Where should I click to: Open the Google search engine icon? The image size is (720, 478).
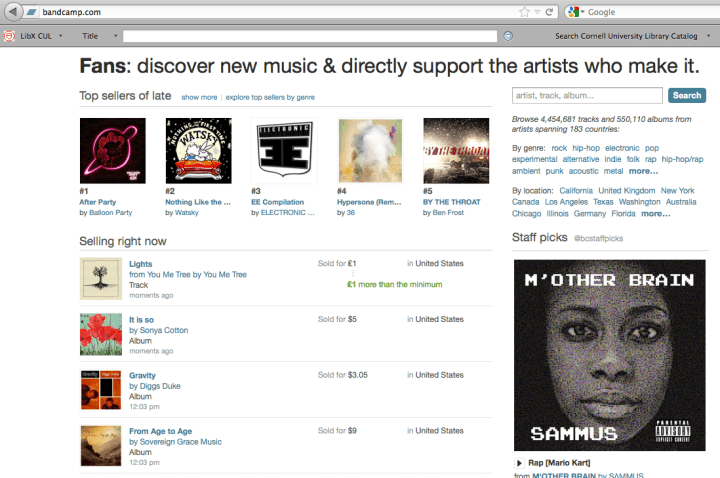point(573,12)
